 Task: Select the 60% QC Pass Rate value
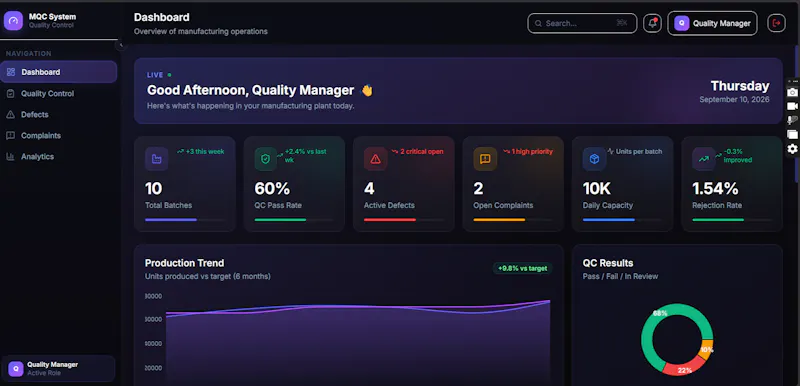click(x=272, y=189)
